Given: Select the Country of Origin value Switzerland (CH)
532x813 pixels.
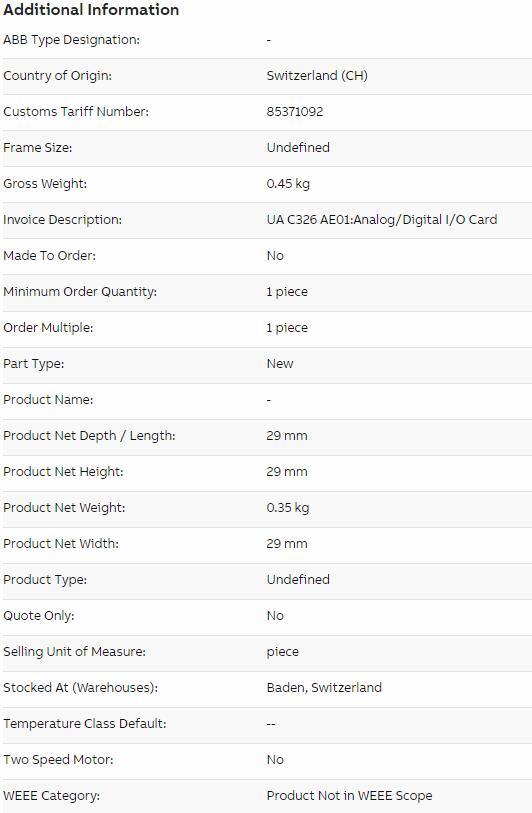Looking at the screenshot, I should [317, 76].
